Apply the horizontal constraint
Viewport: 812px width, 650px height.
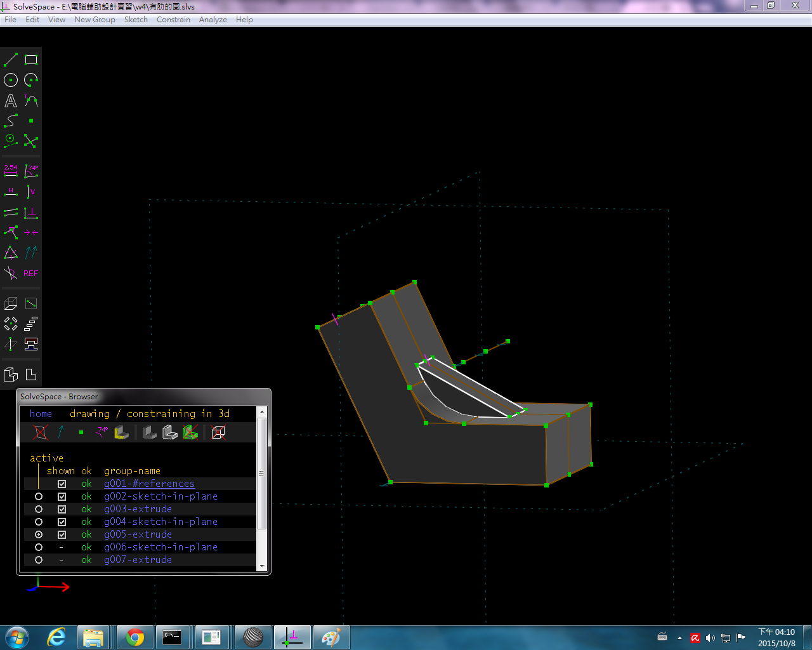[x=11, y=192]
